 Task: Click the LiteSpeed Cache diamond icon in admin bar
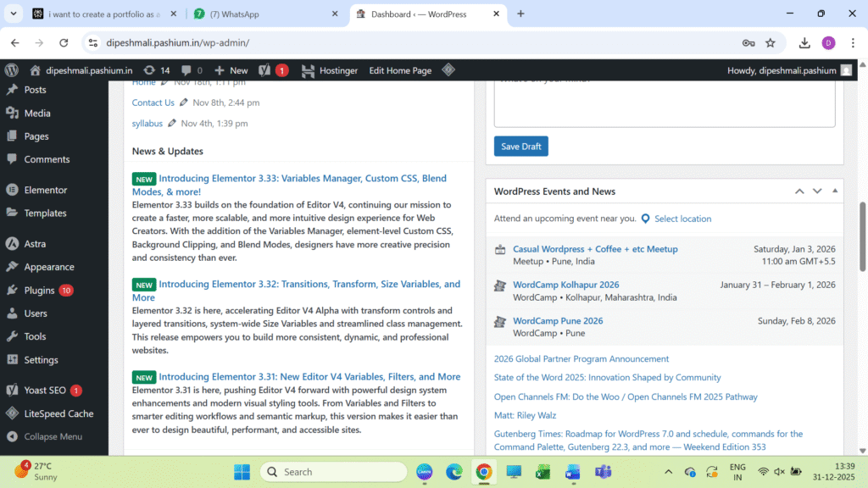pos(448,70)
